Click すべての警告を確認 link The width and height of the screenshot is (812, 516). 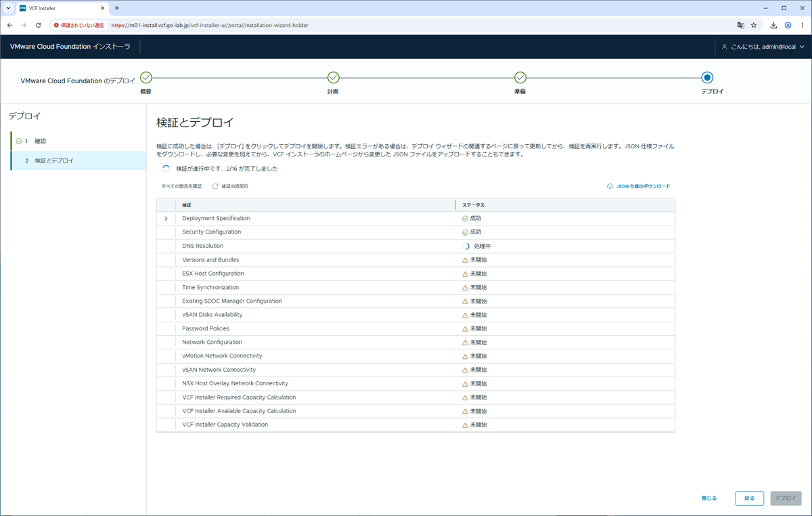(x=181, y=186)
